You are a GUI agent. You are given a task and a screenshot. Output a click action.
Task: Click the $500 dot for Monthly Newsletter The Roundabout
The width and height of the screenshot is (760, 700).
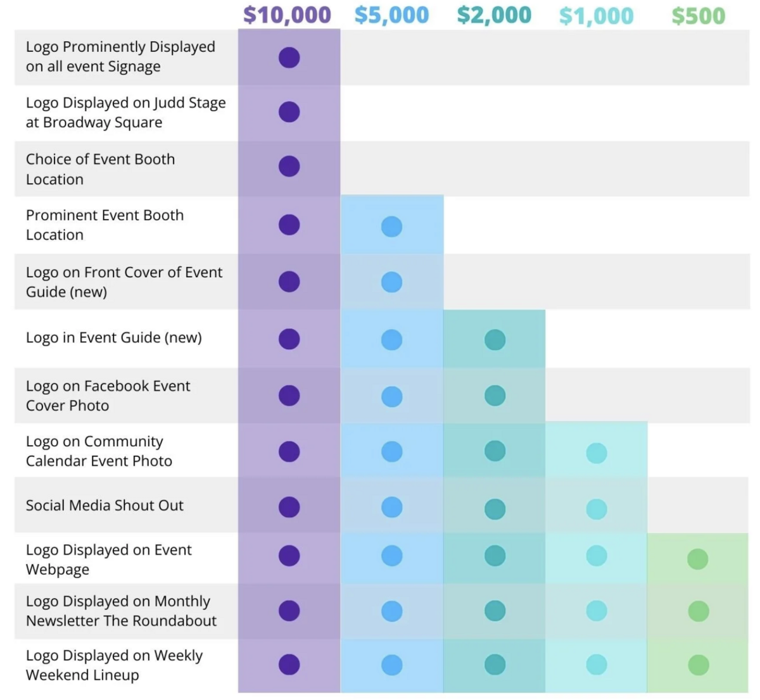(698, 611)
